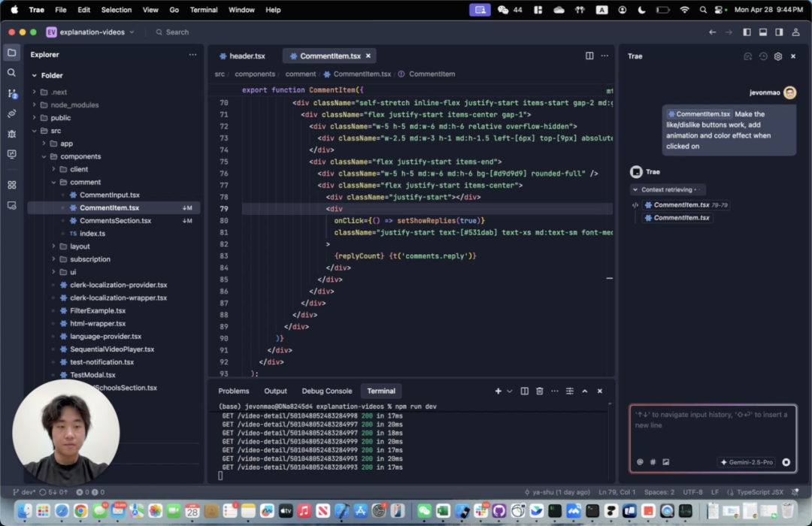Image resolution: width=812 pixels, height=526 pixels.
Task: Open chat history in the Trae panel
Action: [x=763, y=56]
